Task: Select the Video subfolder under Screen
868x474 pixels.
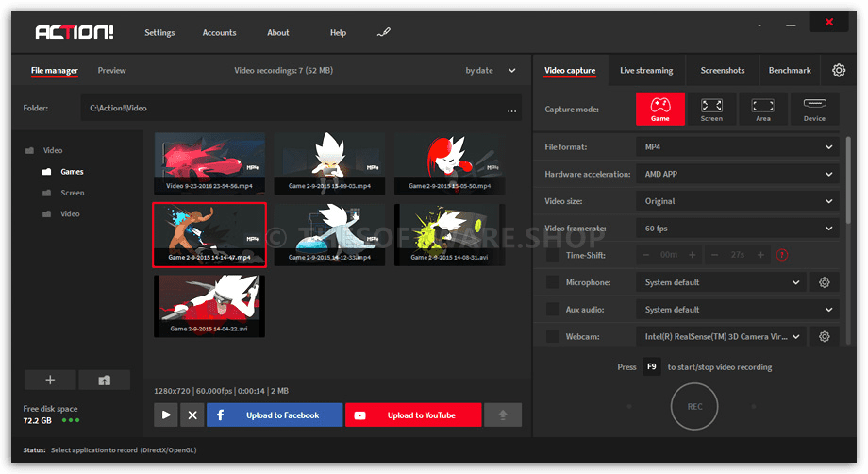Action: click(61, 213)
